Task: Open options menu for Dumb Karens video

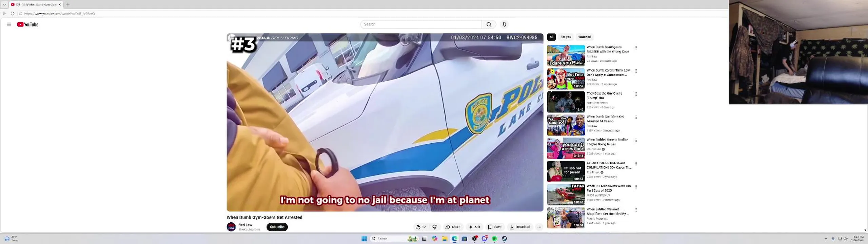Action: coord(636,71)
